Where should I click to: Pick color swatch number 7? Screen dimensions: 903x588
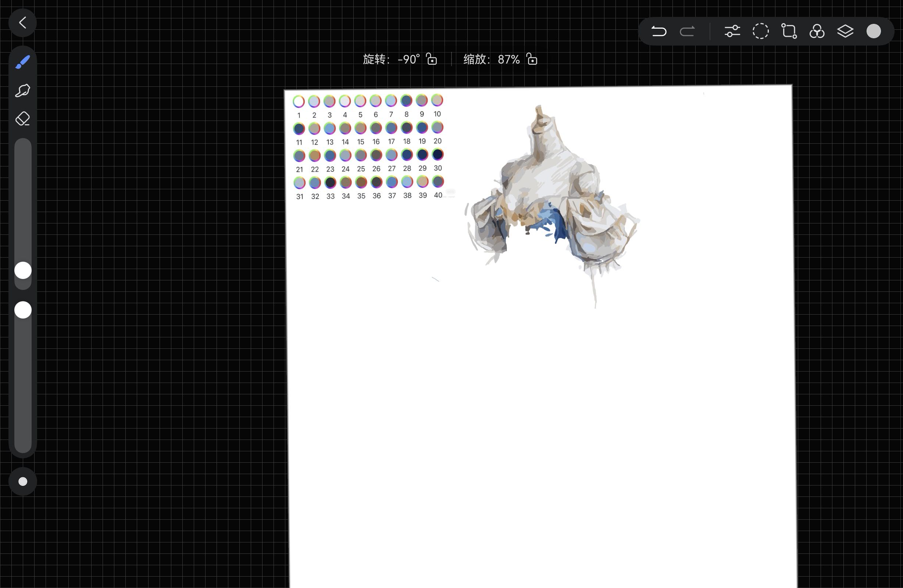pyautogui.click(x=391, y=101)
